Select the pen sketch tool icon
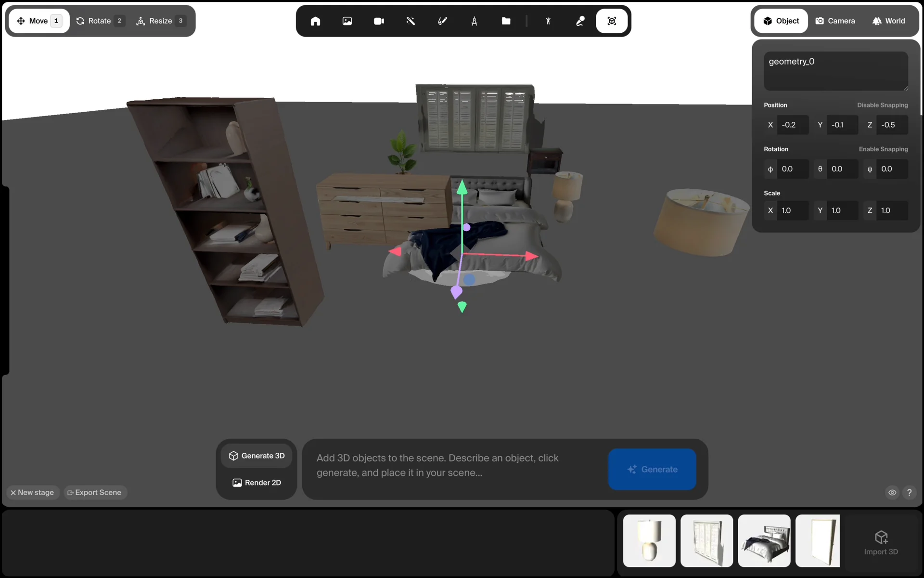 coord(442,21)
